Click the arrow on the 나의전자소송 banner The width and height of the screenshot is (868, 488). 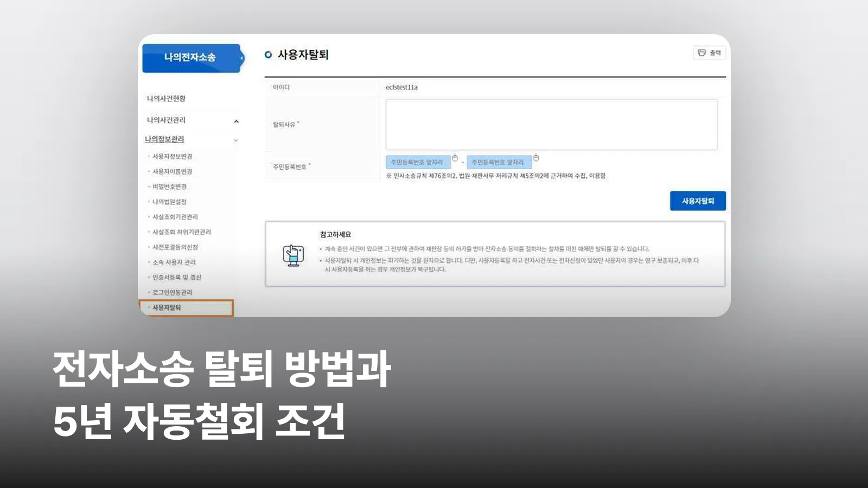point(242,57)
